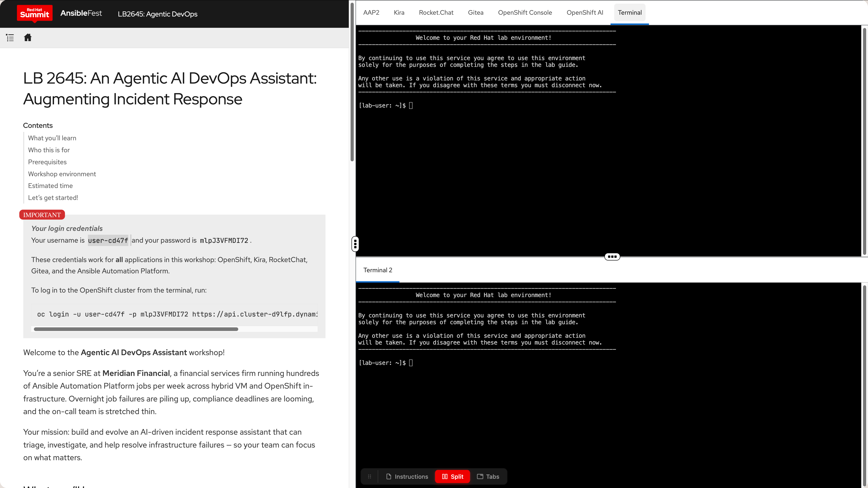Click the AnsibleFest header logo text
The width and height of the screenshot is (868, 488).
point(81,14)
